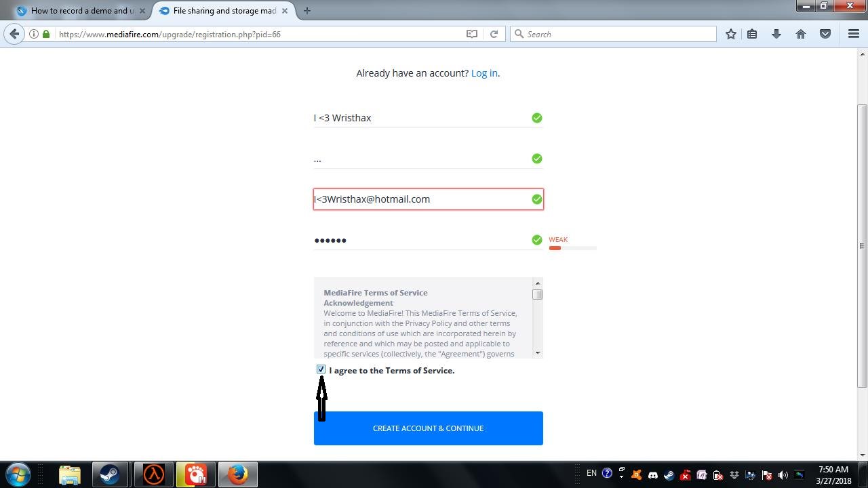
Task: Reload the current page
Action: 494,34
